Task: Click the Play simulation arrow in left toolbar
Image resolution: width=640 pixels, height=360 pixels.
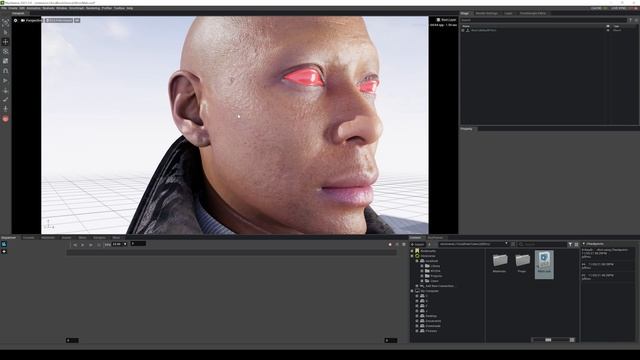Action: [x=5, y=80]
